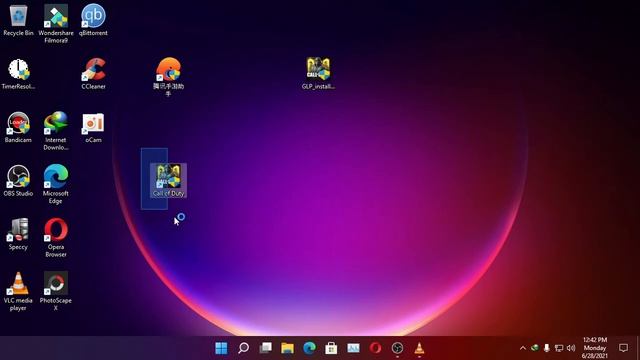Image resolution: width=640 pixels, height=360 pixels.
Task: Open the picture-frame app on the taskbar
Action: [x=353, y=348]
